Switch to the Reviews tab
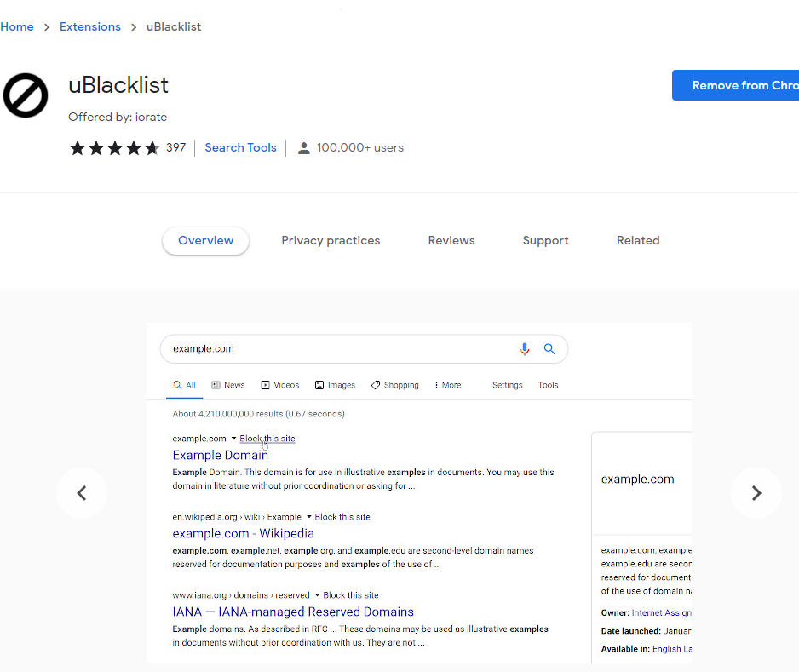799x672 pixels. (451, 241)
